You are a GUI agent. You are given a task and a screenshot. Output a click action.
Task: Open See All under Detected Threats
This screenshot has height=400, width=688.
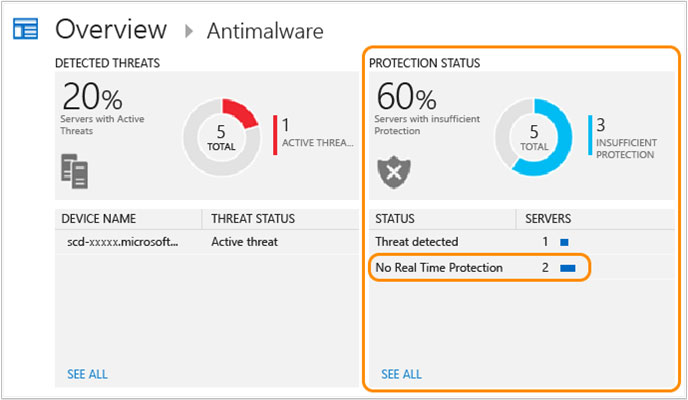[87, 374]
